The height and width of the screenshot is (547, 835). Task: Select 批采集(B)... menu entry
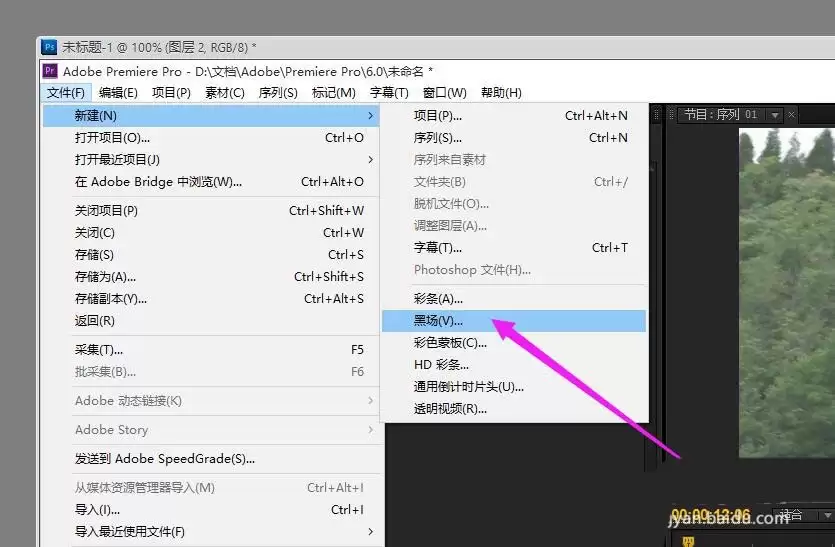pyautogui.click(x=211, y=372)
